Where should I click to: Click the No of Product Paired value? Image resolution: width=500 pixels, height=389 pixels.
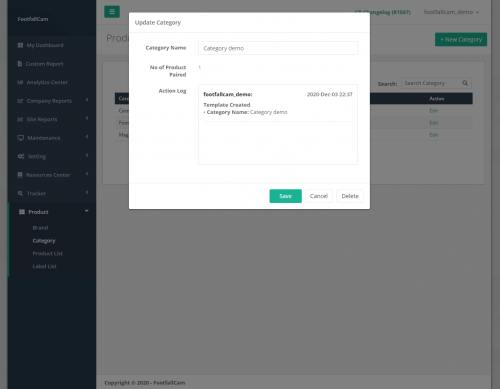(199, 67)
